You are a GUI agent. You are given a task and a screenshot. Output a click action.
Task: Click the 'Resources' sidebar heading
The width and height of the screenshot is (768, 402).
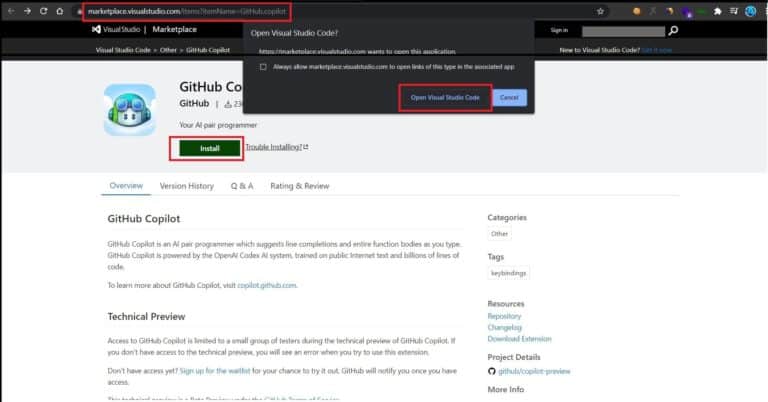[506, 304]
